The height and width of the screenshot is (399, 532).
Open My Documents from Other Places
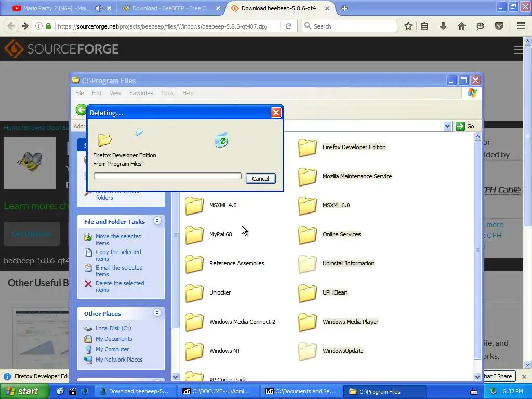click(x=114, y=339)
